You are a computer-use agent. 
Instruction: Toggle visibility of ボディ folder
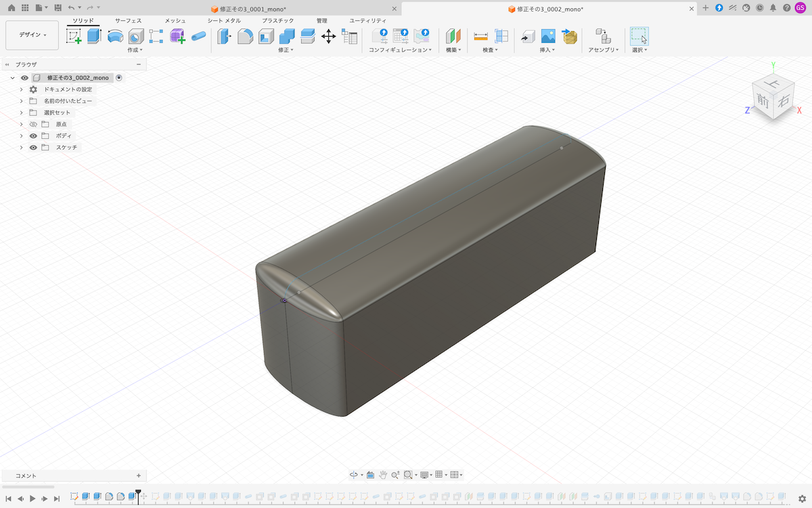[x=33, y=136]
